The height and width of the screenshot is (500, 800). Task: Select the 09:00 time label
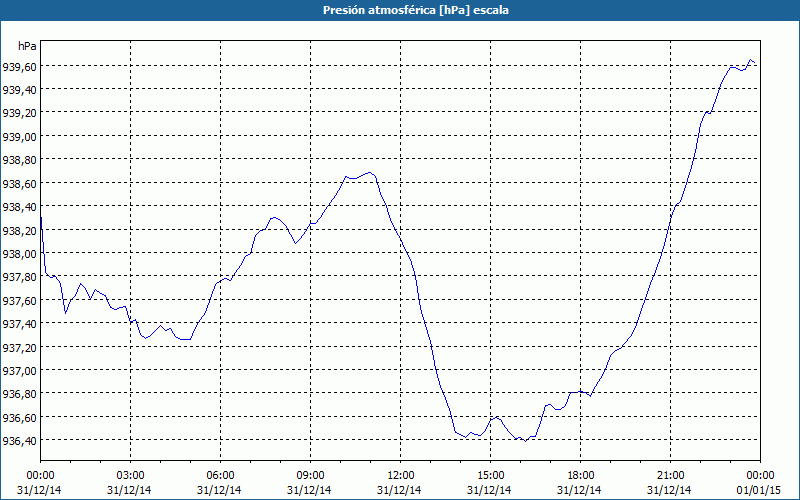[x=310, y=476]
